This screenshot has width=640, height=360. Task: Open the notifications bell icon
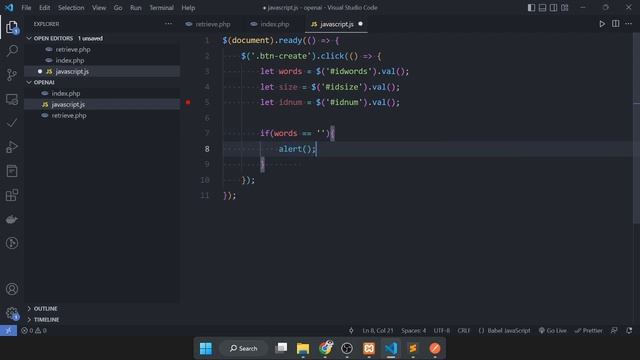629,331
